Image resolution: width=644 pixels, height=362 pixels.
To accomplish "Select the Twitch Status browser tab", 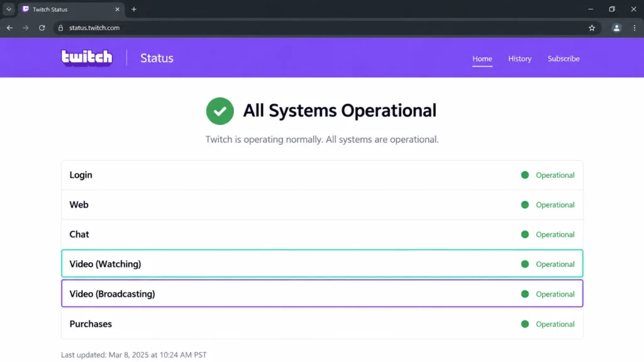I will [70, 9].
